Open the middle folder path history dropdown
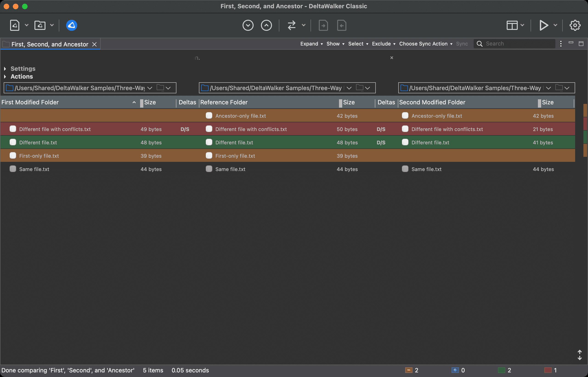Viewport: 588px width, 377px height. pyautogui.click(x=349, y=88)
